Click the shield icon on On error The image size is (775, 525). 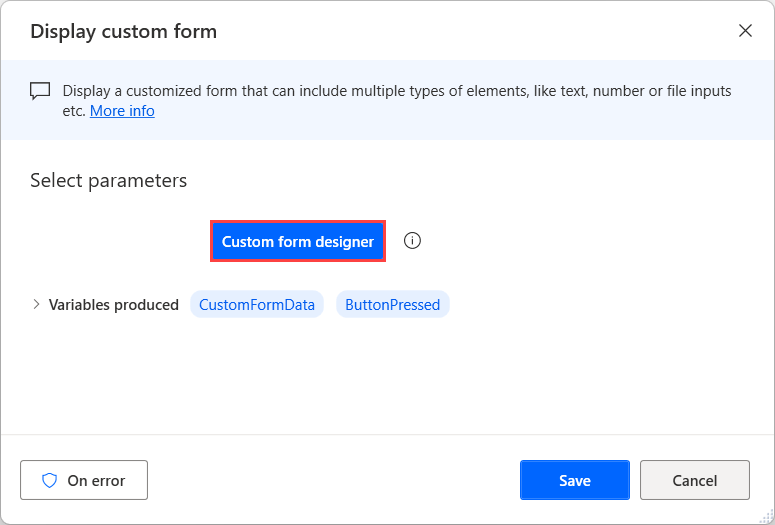pos(49,480)
